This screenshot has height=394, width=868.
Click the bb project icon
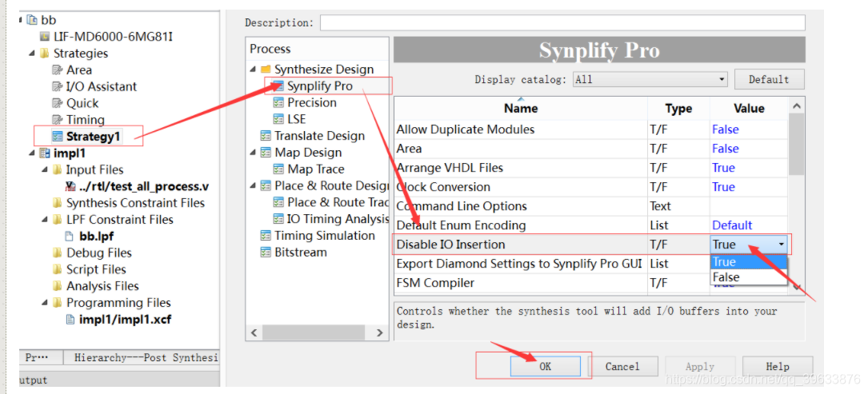[x=32, y=20]
